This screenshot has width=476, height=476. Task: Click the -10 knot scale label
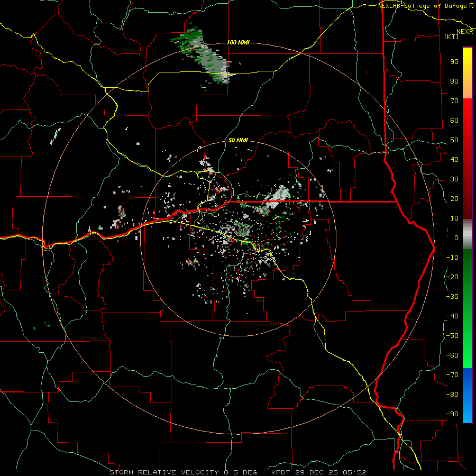point(452,258)
